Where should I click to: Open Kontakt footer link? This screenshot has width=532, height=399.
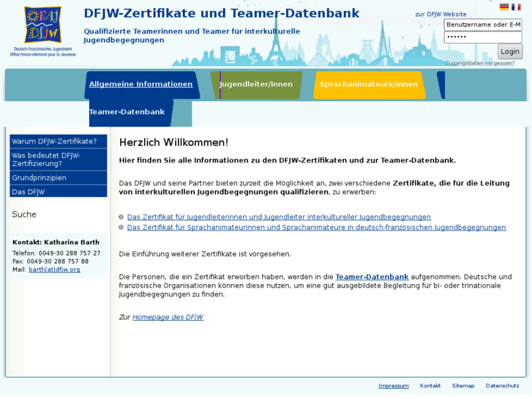point(430,386)
